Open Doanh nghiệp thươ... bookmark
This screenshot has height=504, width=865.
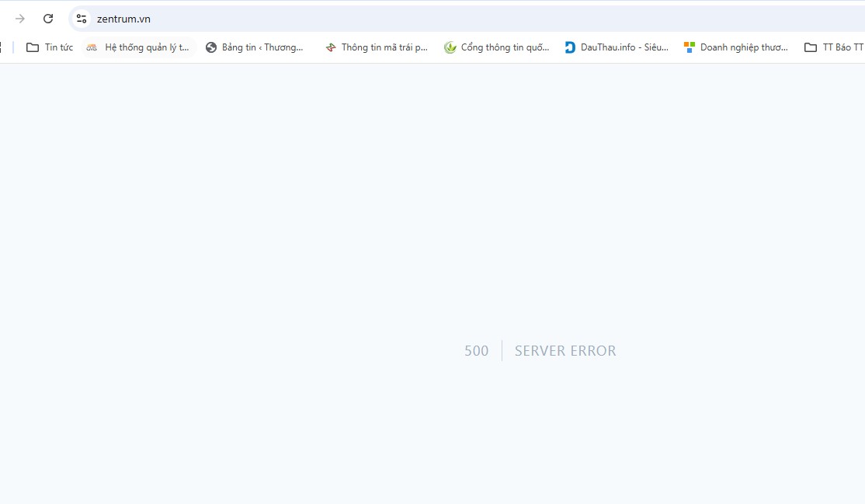pos(736,47)
